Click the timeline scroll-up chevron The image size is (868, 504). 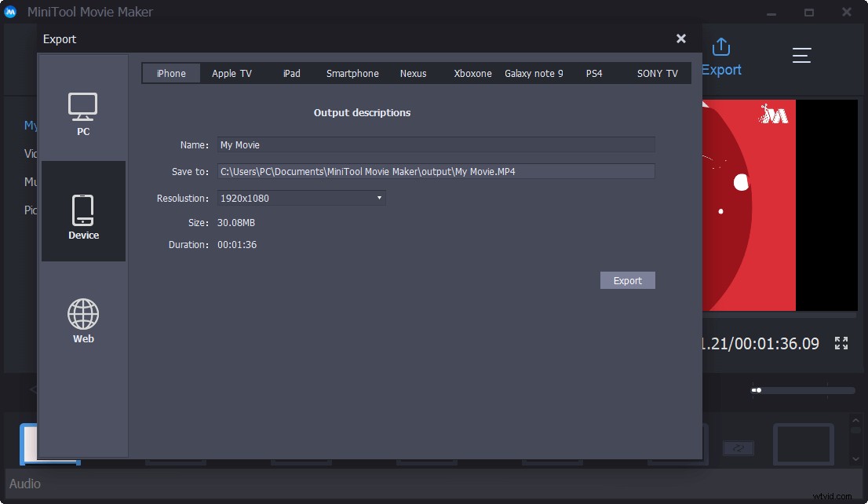(855, 418)
